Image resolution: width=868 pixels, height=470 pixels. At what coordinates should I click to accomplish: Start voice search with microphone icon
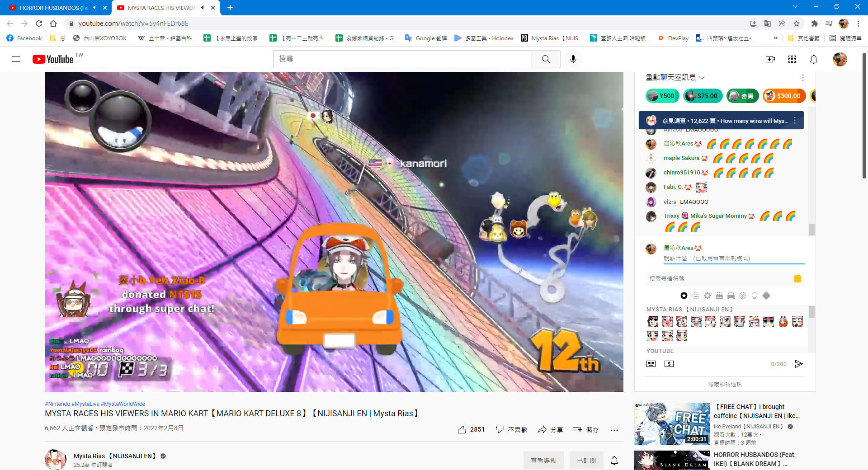(573, 59)
